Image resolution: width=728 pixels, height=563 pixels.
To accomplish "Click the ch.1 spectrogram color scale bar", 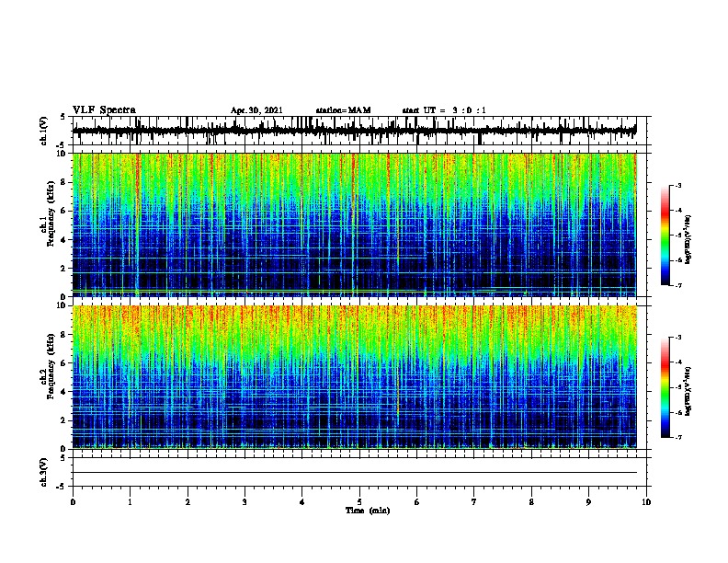I will (x=665, y=236).
